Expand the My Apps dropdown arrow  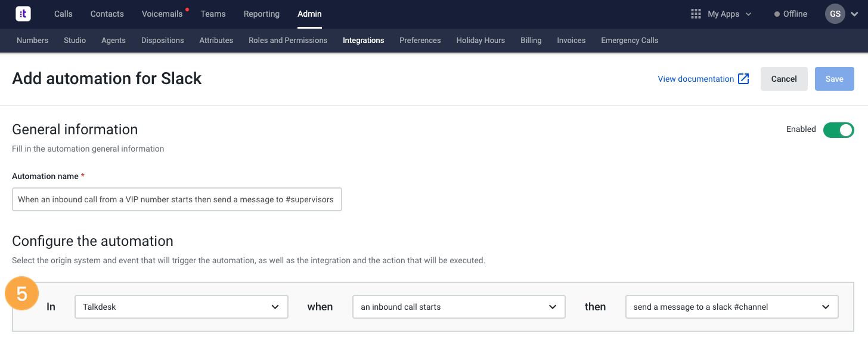pyautogui.click(x=749, y=14)
